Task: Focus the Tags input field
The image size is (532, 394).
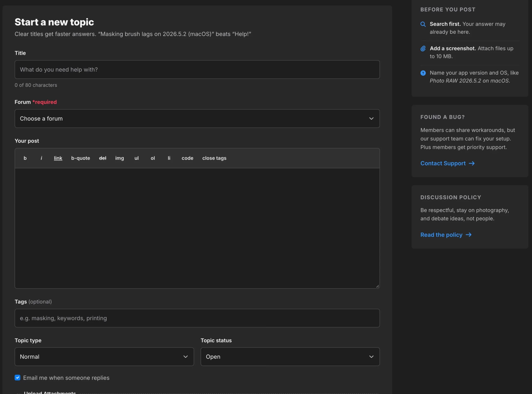Action: (x=197, y=318)
